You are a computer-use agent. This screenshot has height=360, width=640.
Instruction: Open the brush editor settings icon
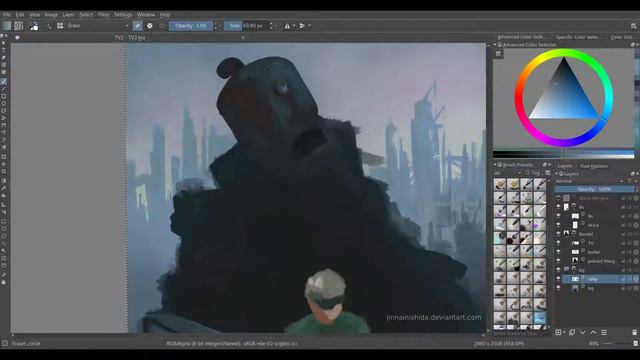point(49,26)
